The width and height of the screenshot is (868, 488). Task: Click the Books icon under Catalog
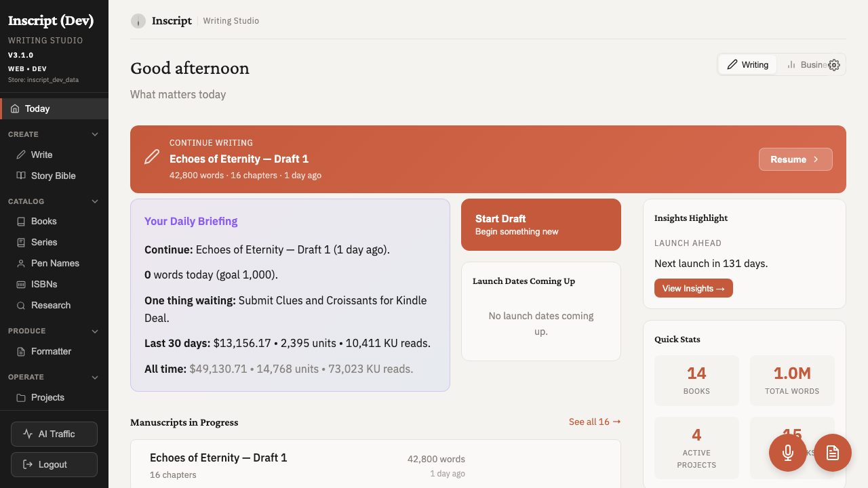pos(21,221)
